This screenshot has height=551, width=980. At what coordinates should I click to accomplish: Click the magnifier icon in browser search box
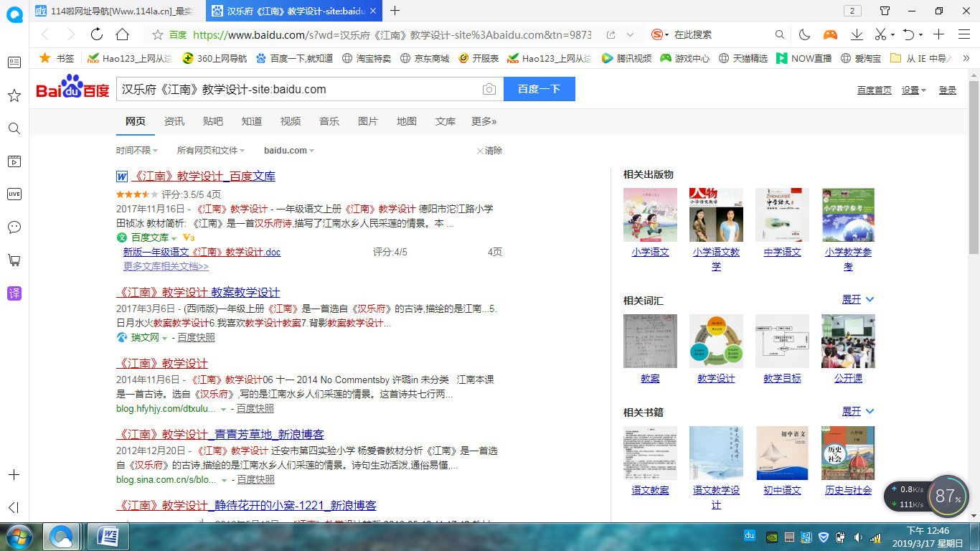pyautogui.click(x=780, y=34)
